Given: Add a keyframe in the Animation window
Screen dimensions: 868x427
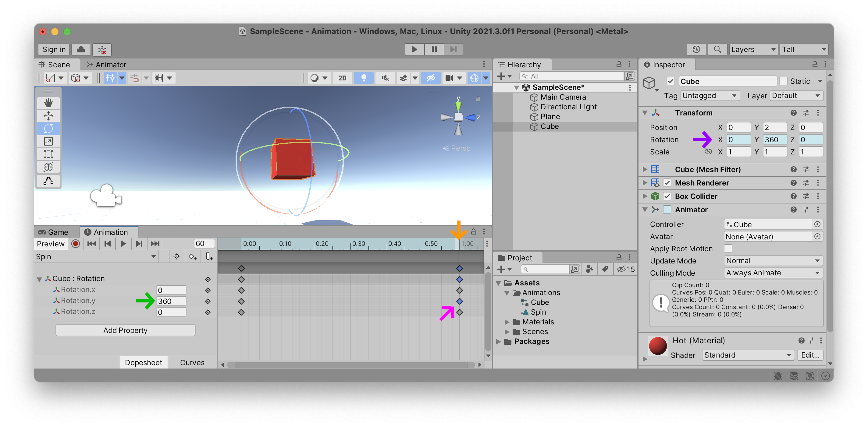Looking at the screenshot, I should coord(193,256).
